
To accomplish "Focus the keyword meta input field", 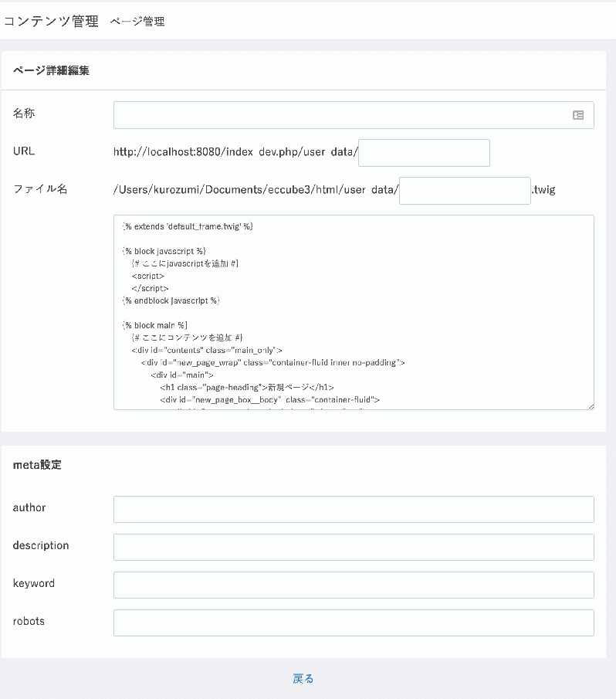I will (x=354, y=585).
